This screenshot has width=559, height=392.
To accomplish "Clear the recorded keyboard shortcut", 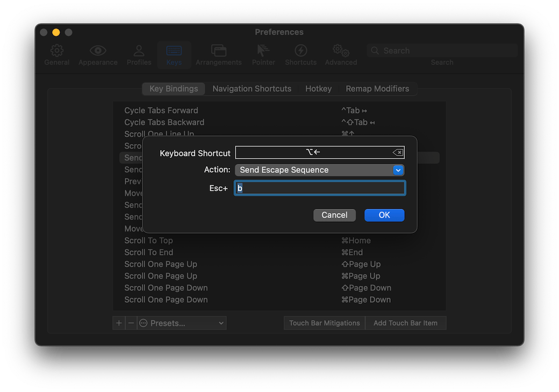I will point(398,153).
